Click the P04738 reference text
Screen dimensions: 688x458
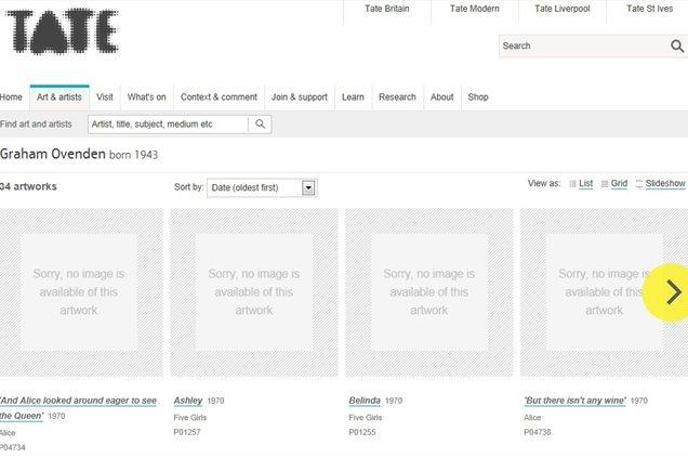[537, 432]
